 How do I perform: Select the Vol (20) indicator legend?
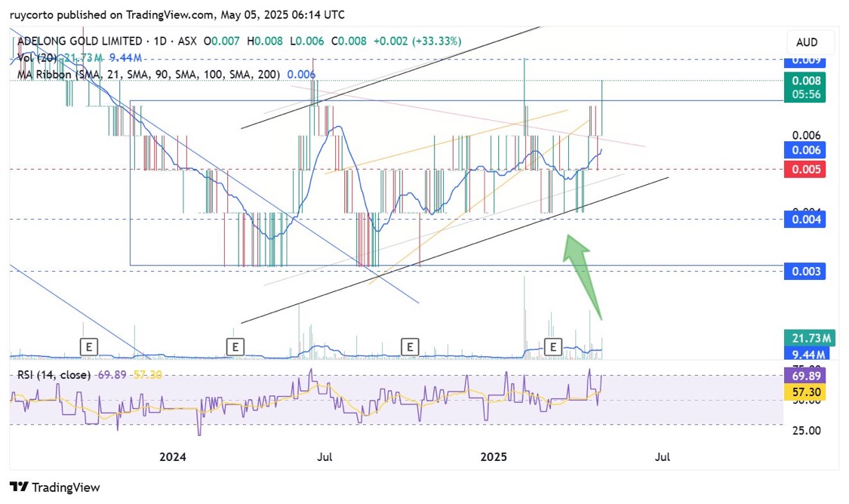37,57
